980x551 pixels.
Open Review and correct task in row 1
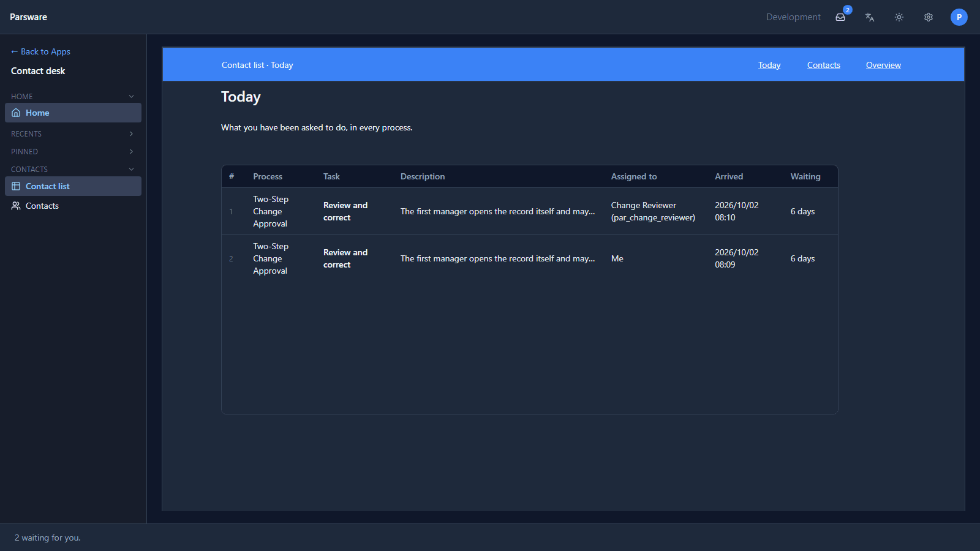pyautogui.click(x=345, y=211)
